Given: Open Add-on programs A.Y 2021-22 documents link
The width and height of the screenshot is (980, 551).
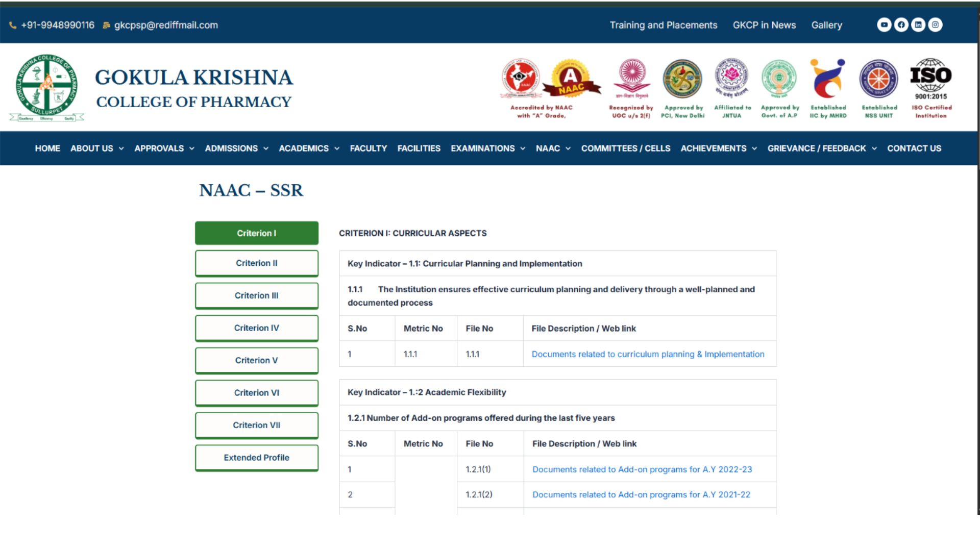Looking at the screenshot, I should pyautogui.click(x=642, y=494).
